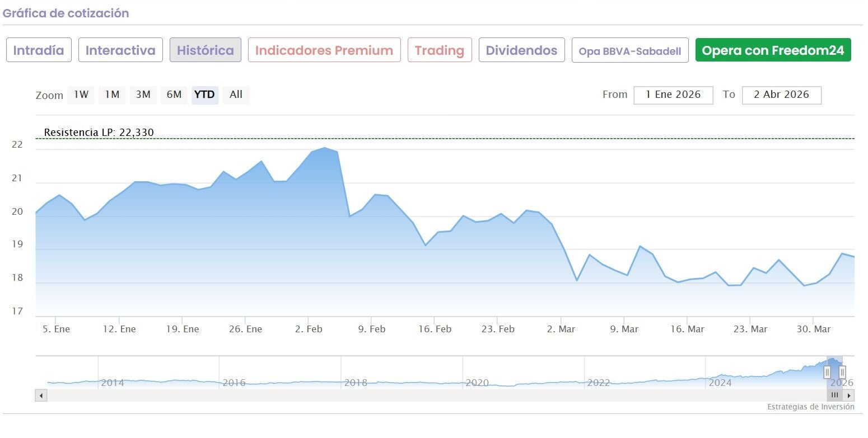Switch zoom to 6M
Screen dimensions: 868x438
174,95
